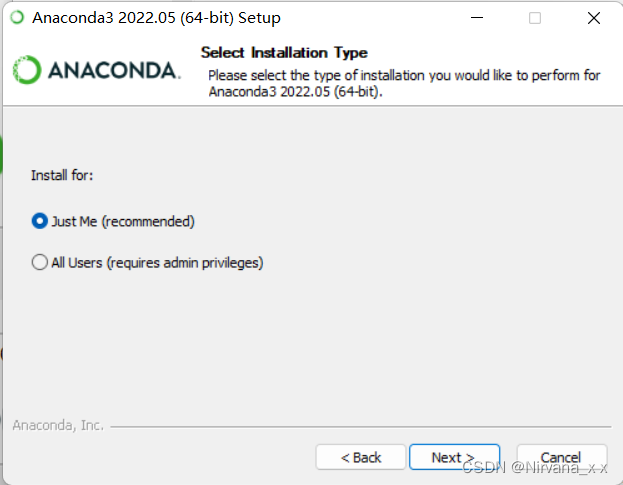Go back with the Back button
623x485 pixels.
point(361,457)
